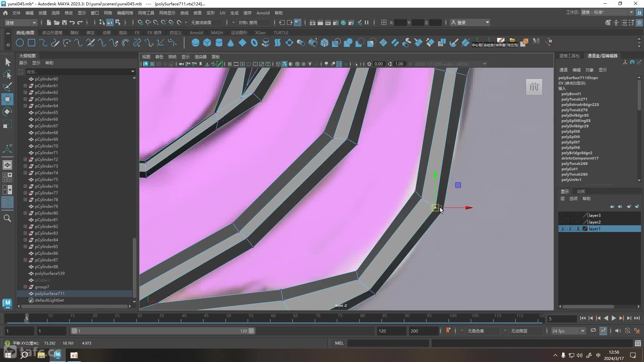Select polySurface539 in outliner
644x362 pixels.
coord(50,274)
